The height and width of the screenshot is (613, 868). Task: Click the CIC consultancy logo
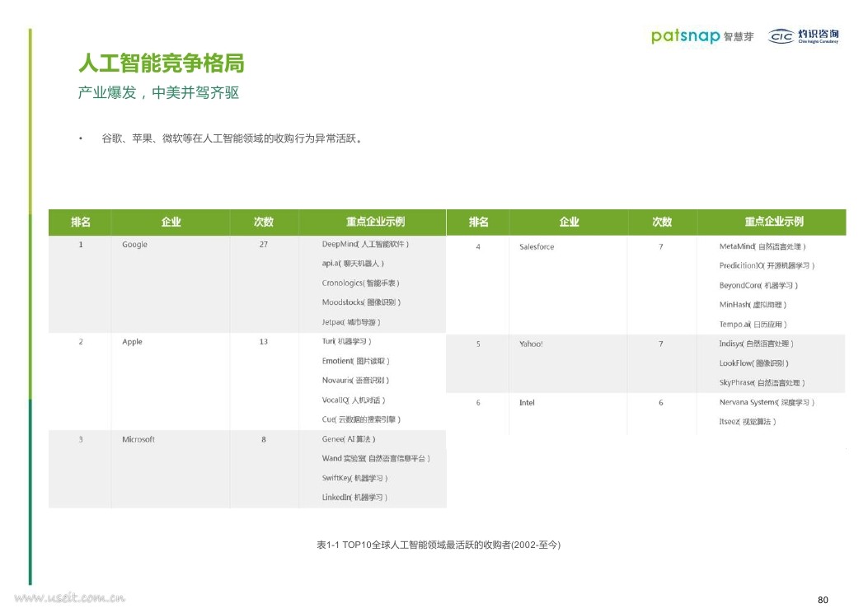pyautogui.click(x=804, y=36)
